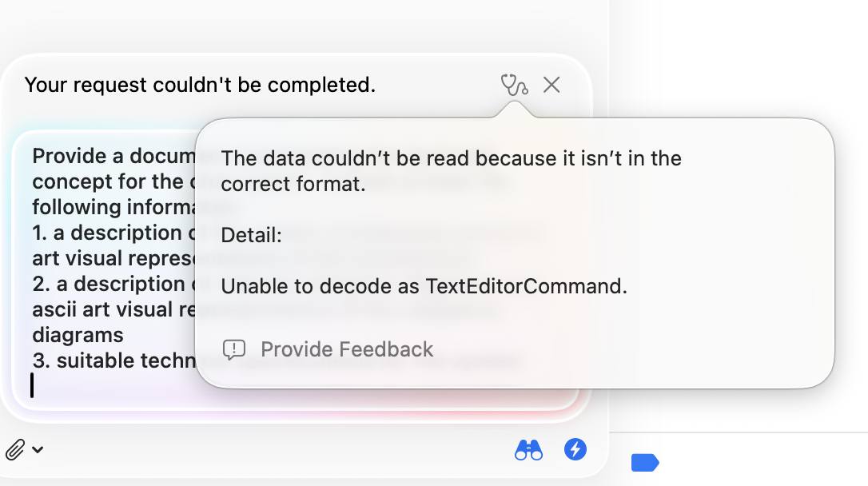Screen dimensions: 868x486
Task: Dismiss the error with the X icon
Action: 551,85
